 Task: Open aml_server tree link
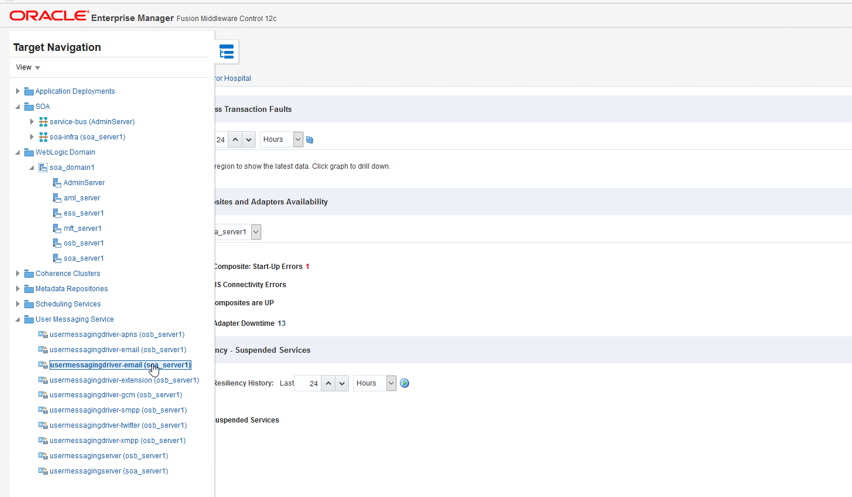click(x=82, y=198)
